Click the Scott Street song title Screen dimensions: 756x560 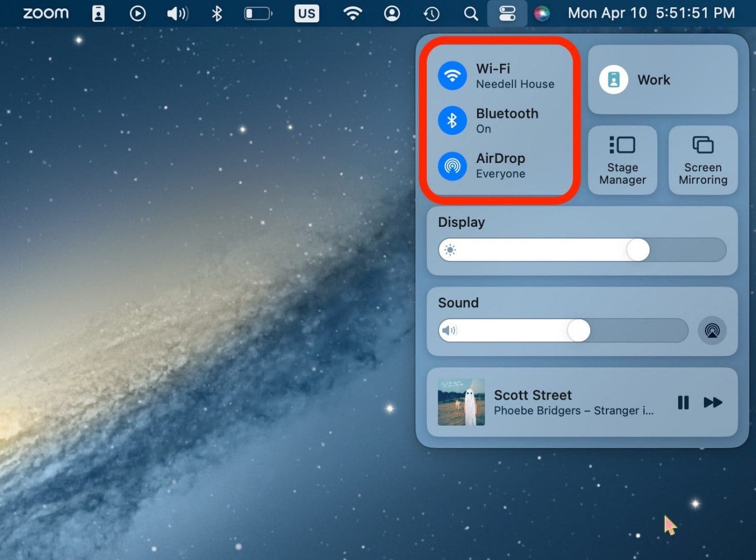click(533, 395)
